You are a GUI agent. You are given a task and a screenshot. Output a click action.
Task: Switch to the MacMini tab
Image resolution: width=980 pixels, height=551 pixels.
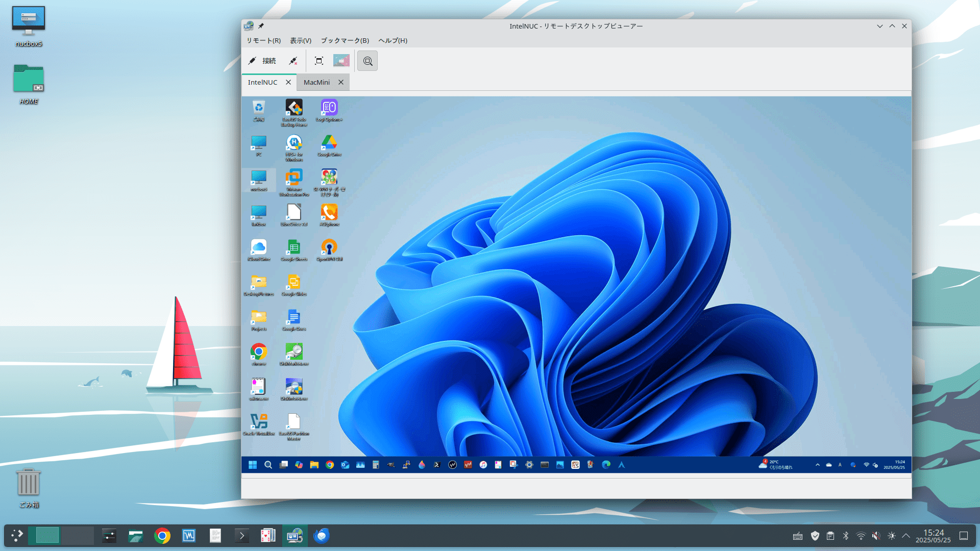316,82
